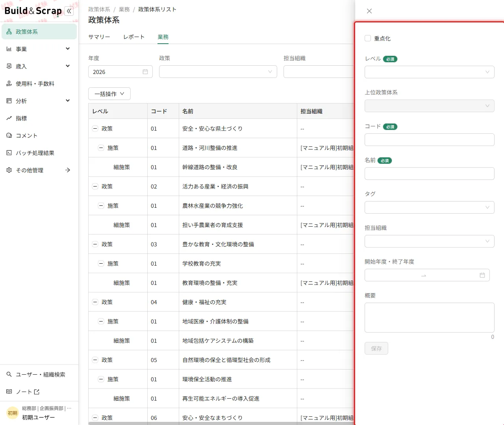Image resolution: width=504 pixels, height=425 pixels.
Task: Click the 名前 input field
Action: [x=430, y=174]
